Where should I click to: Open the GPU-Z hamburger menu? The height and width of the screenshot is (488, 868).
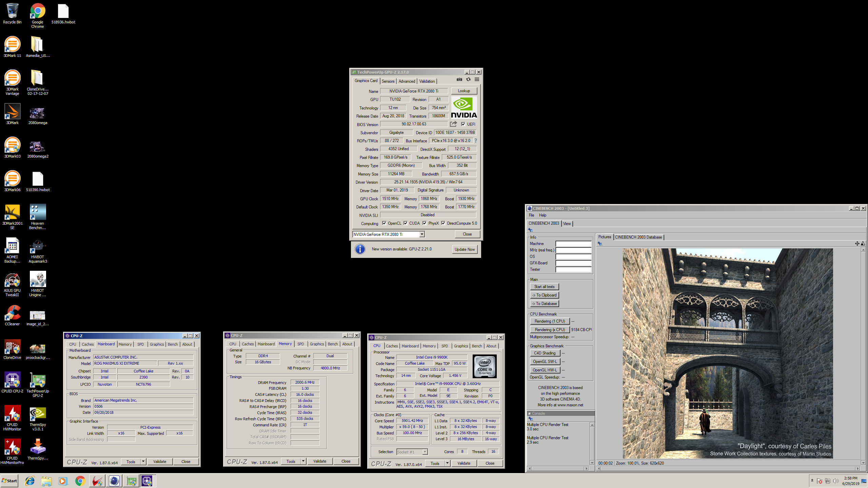click(x=477, y=79)
